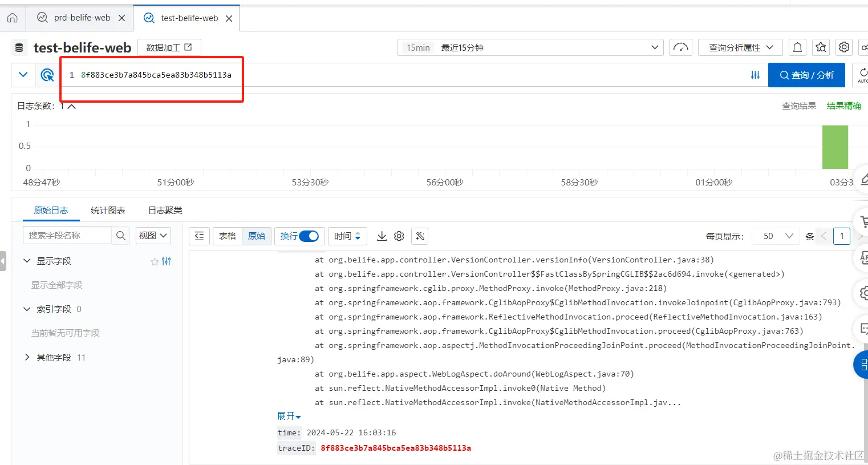
Task: Click the logstore database icon
Action: (19, 47)
